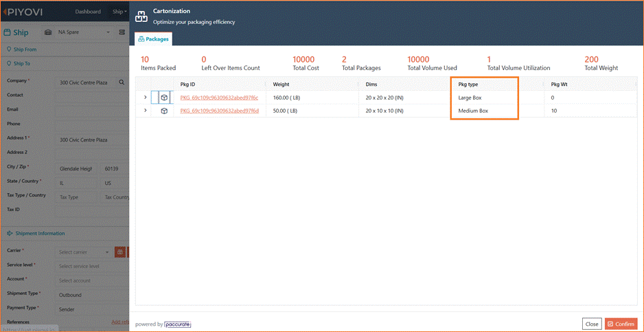Open Dashboard in the top navigation
The width and height of the screenshot is (644, 332).
pos(88,12)
